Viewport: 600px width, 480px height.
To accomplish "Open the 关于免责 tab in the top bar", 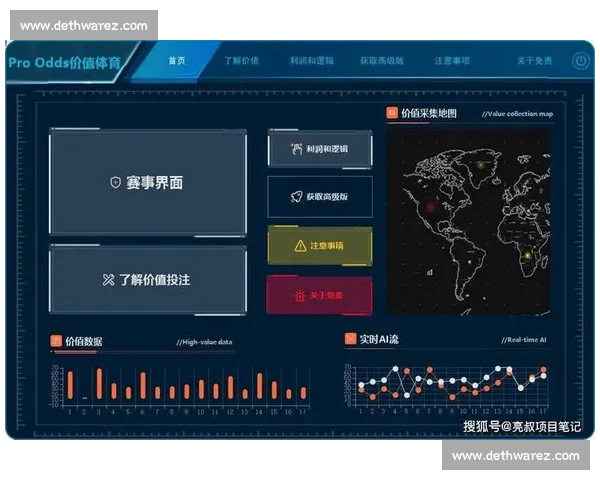I will [535, 60].
